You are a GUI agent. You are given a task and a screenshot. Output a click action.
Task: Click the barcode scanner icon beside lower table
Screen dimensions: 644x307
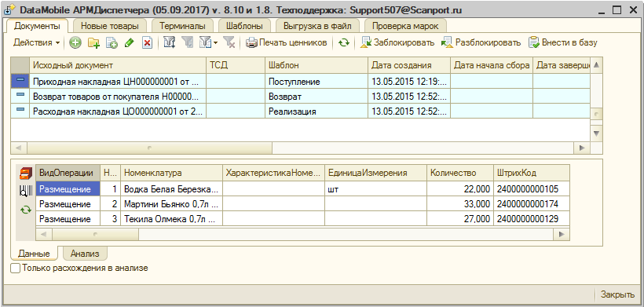[26, 191]
